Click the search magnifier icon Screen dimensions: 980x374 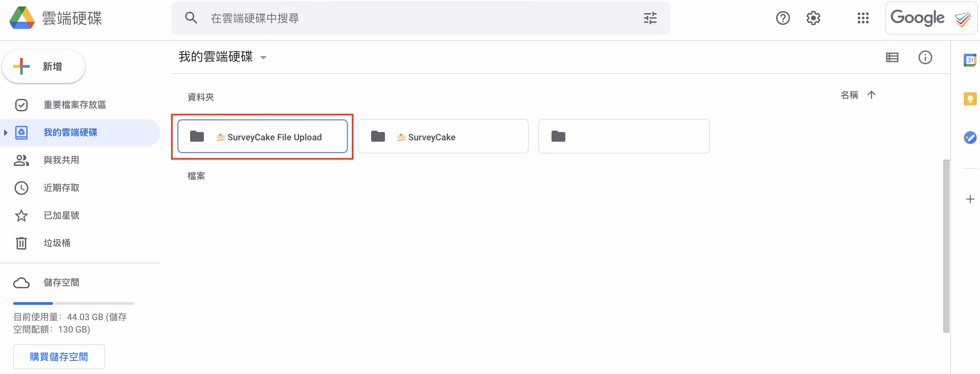tap(191, 18)
